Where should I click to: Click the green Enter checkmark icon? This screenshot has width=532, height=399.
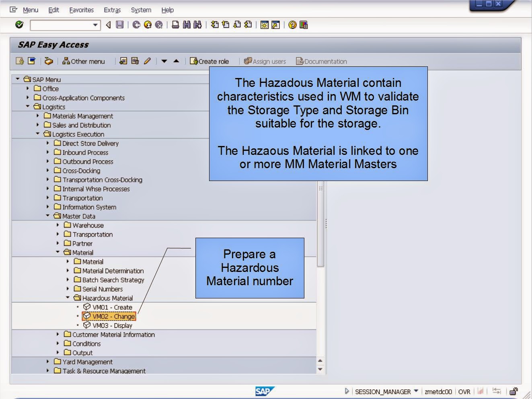click(19, 25)
